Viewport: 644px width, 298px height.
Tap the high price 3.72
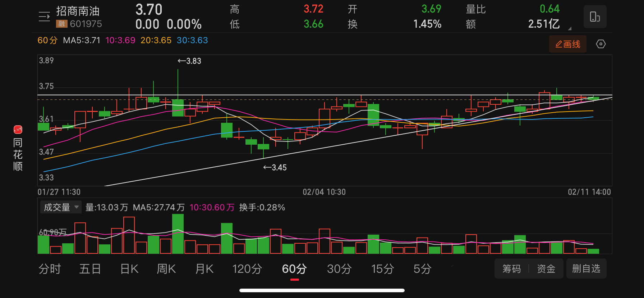(313, 9)
